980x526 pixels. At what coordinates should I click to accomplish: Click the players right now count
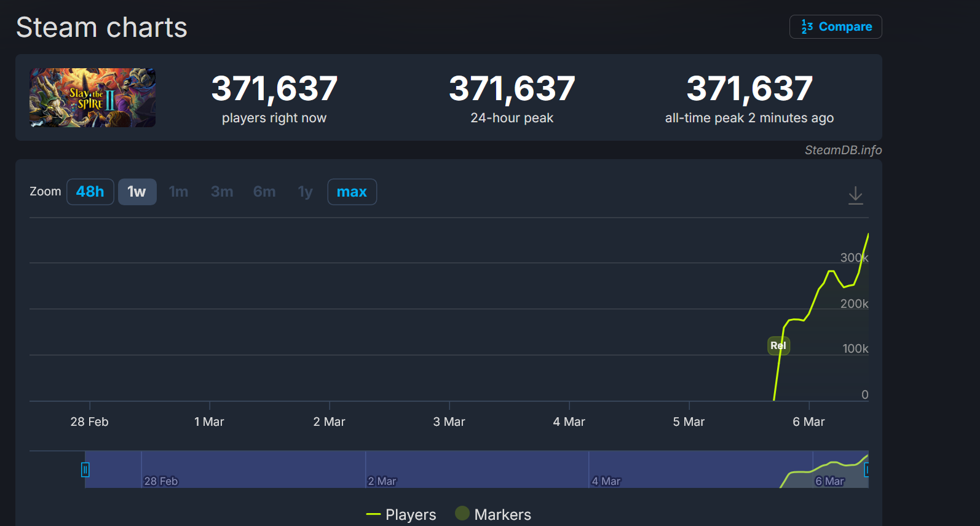coord(274,88)
